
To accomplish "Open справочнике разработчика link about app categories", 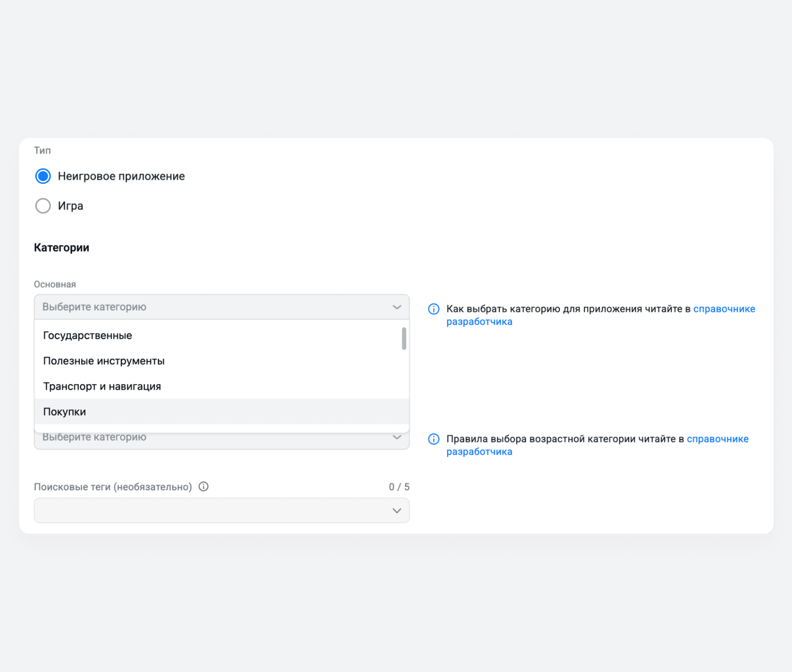I will pyautogui.click(x=724, y=309).
